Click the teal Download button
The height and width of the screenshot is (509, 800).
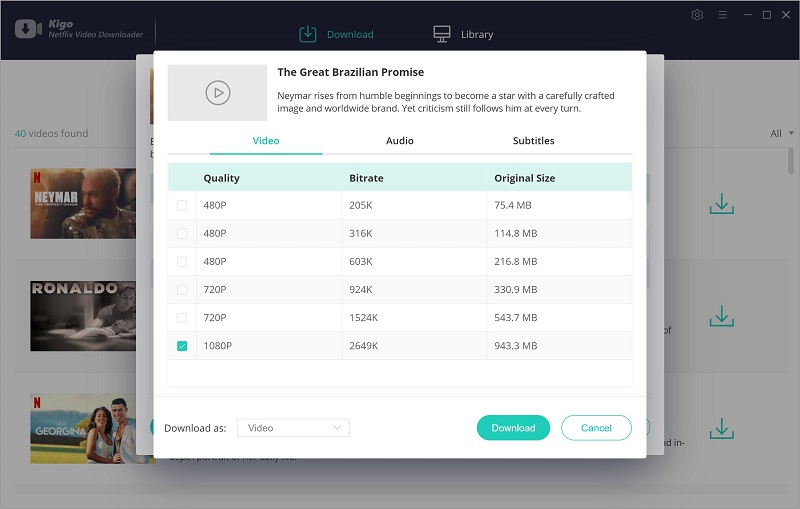[x=513, y=428]
